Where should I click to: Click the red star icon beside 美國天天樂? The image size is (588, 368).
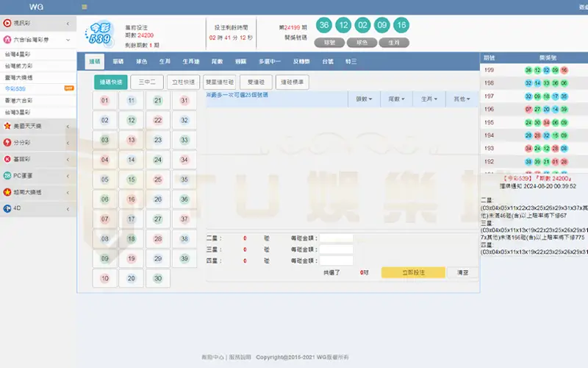click(7, 126)
